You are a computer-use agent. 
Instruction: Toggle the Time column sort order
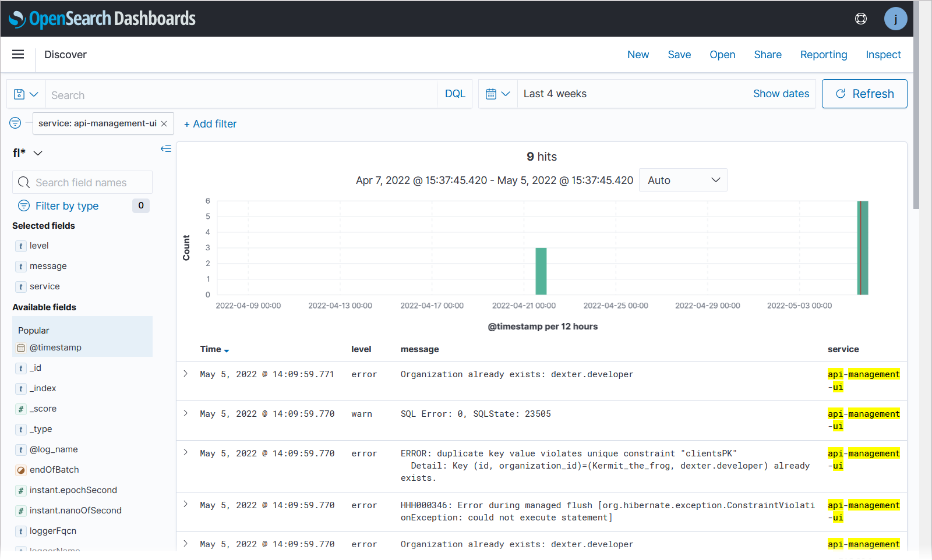(x=214, y=349)
